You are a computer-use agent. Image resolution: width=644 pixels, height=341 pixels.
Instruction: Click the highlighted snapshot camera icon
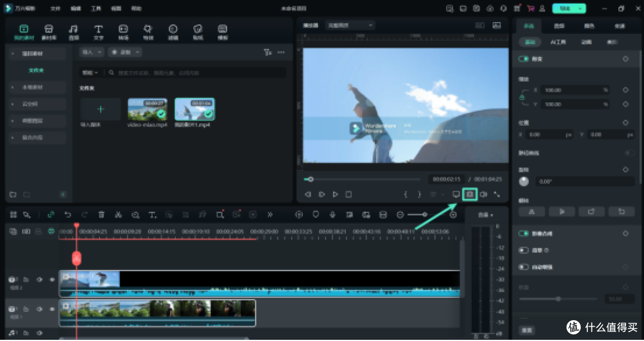(x=470, y=194)
